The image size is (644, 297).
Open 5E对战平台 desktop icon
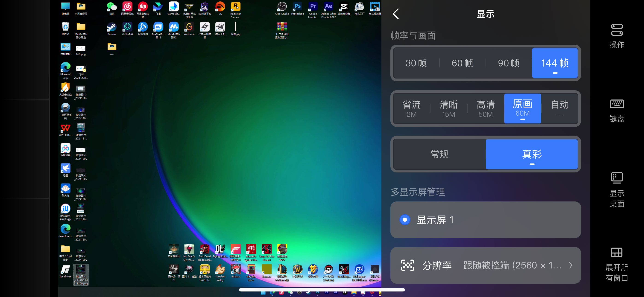tap(205, 9)
